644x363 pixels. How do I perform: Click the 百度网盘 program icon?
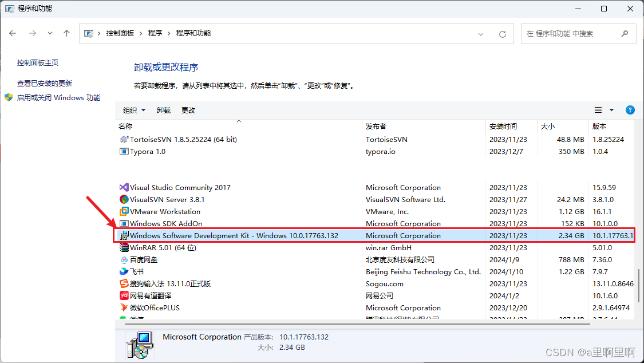click(124, 259)
